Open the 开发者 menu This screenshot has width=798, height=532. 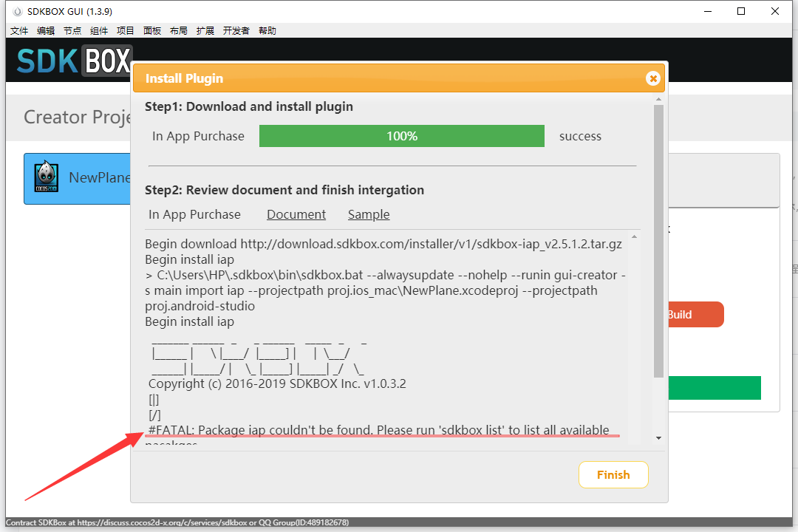click(236, 30)
